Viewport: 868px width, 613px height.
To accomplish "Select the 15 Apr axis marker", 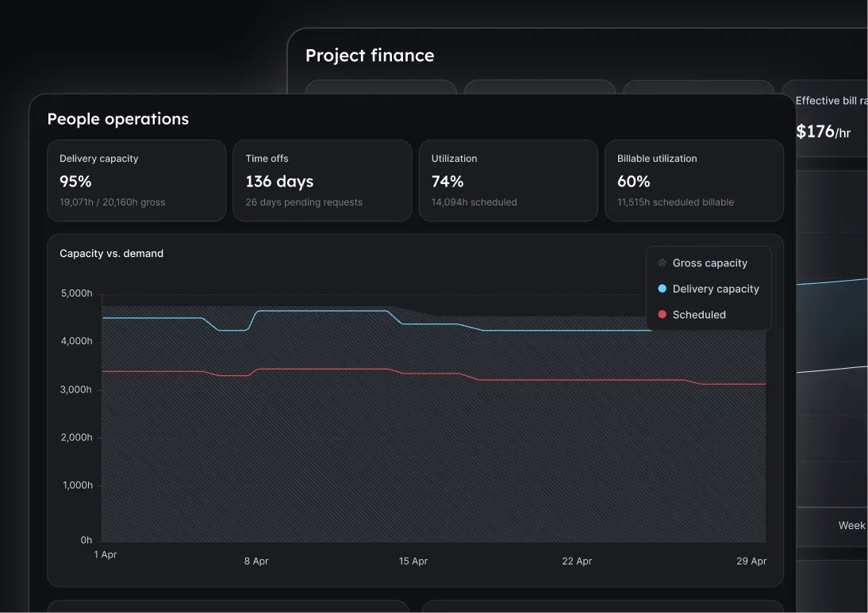I will [413, 561].
